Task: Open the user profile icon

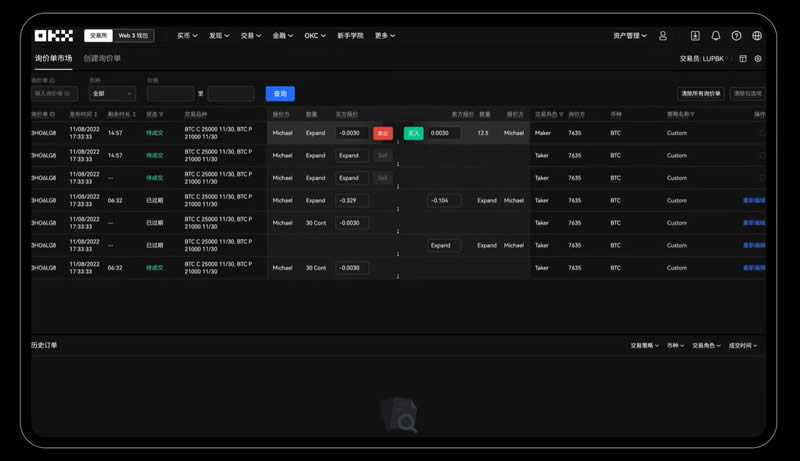Action: pyautogui.click(x=662, y=36)
